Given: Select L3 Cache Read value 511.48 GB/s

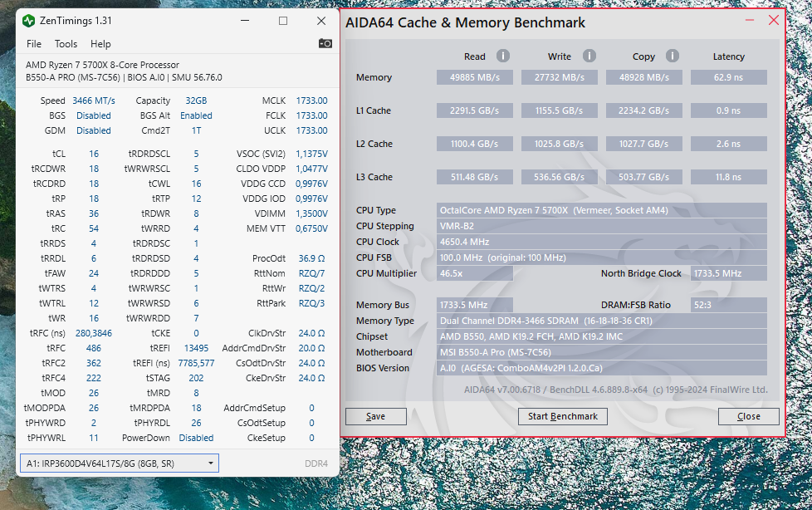Looking at the screenshot, I should [475, 177].
